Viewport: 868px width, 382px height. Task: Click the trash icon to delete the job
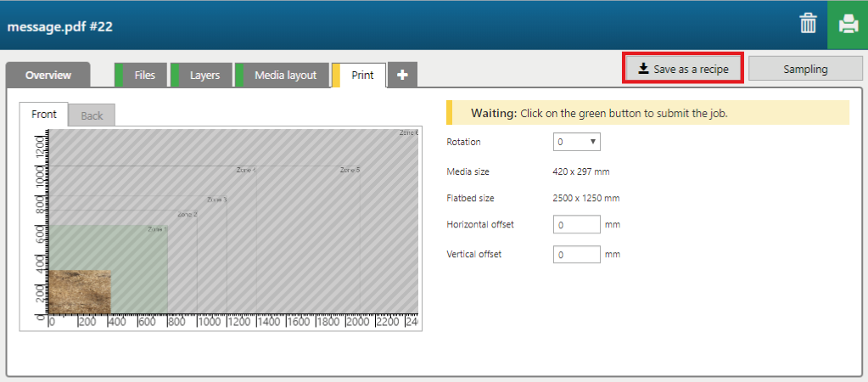coord(808,25)
